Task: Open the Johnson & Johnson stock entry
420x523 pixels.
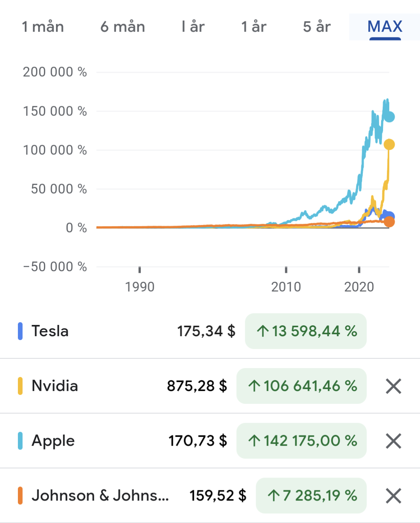Action: click(100, 496)
